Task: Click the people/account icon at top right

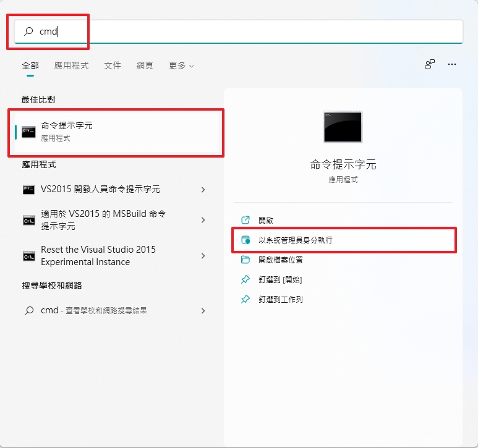Action: (x=430, y=64)
